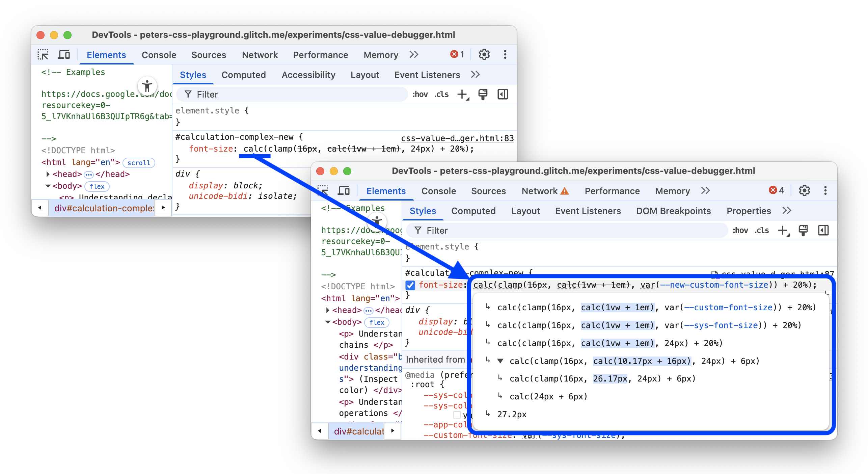Switch to the Console tab
This screenshot has width=868, height=474.
pyautogui.click(x=439, y=191)
